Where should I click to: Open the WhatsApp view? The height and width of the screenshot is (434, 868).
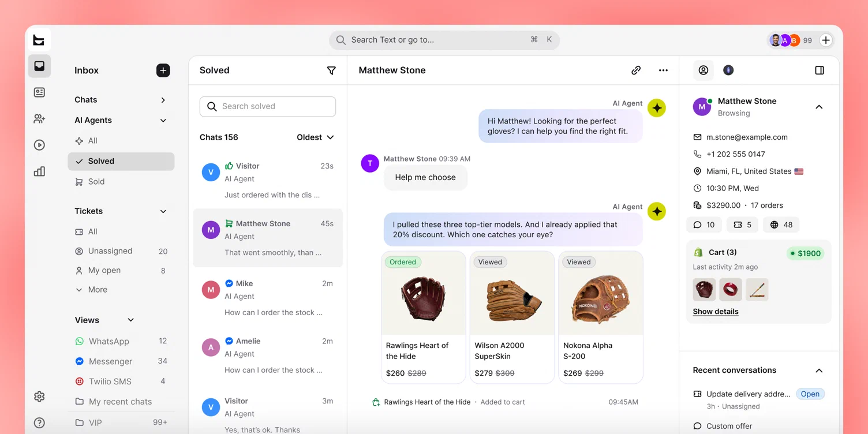(x=121, y=341)
